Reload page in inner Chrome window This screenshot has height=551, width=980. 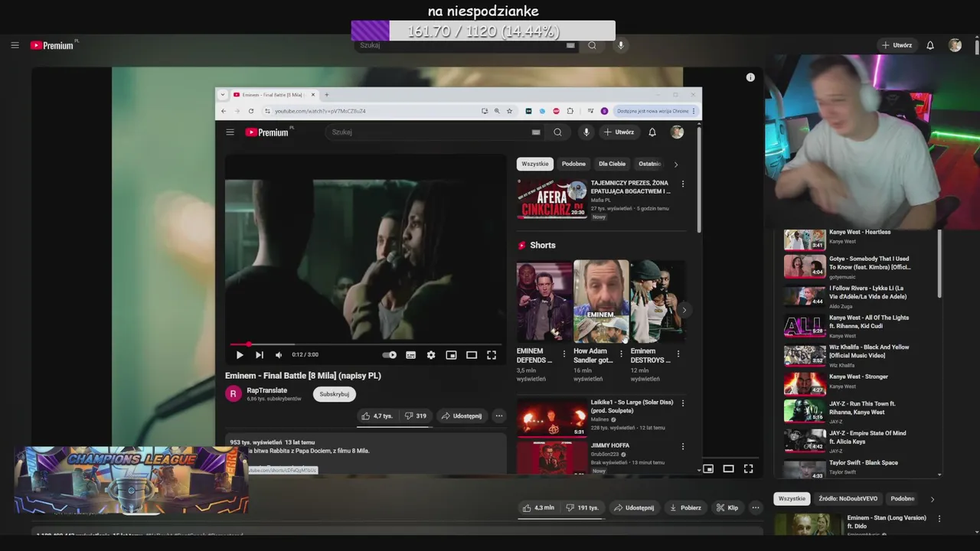pos(250,111)
